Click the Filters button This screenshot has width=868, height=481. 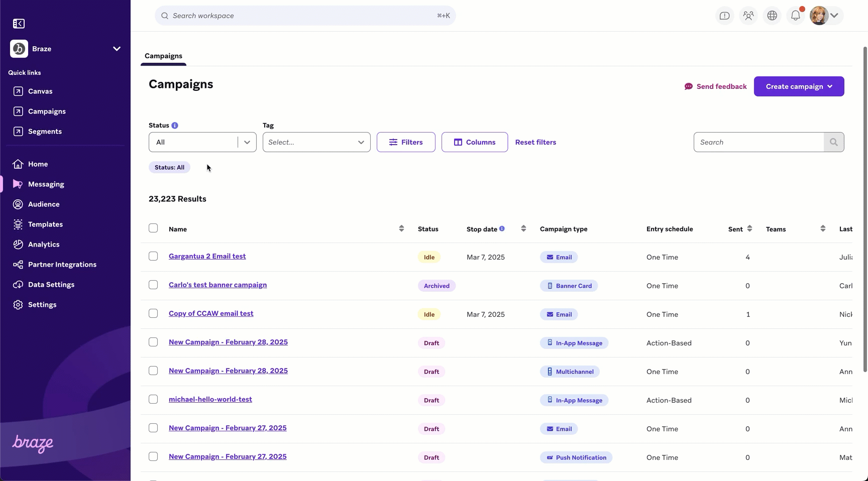406,142
